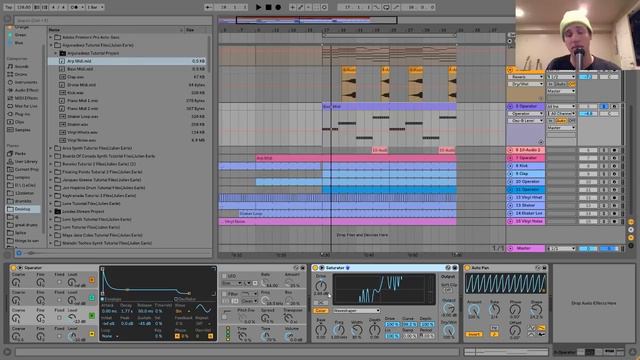Viewport: 640px width, 360px height.
Task: Expand Adobe Premiere Pro Auto-Save folder
Action: pyautogui.click(x=51, y=37)
